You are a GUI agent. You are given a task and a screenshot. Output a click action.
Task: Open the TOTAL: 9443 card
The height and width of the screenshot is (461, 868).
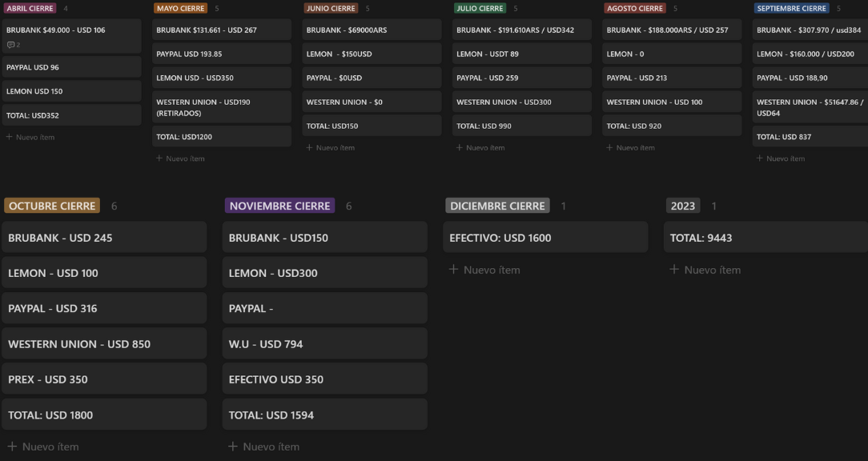click(767, 238)
